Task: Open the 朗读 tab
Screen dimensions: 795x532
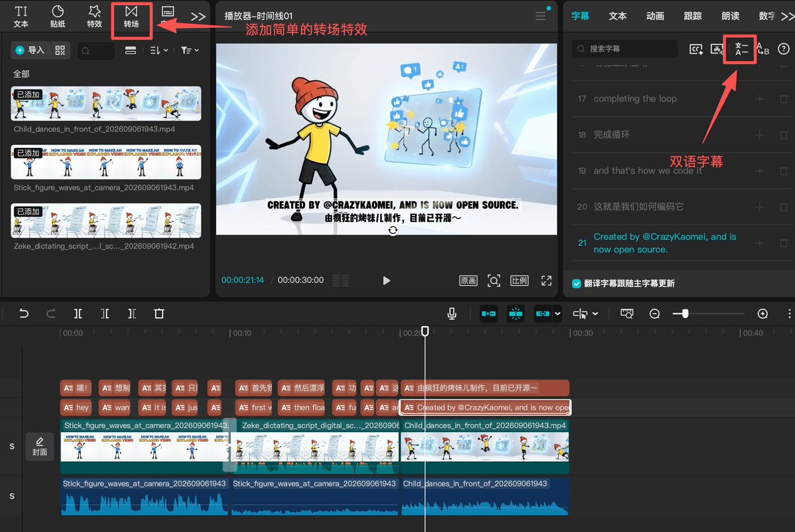Action: point(730,16)
